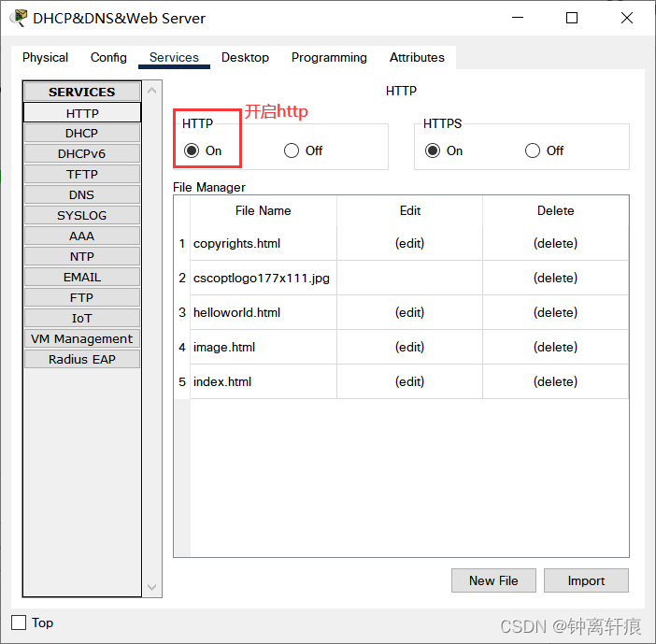Viewport: 656px width, 644px height.
Task: Open the DHCP service settings
Action: pos(82,133)
